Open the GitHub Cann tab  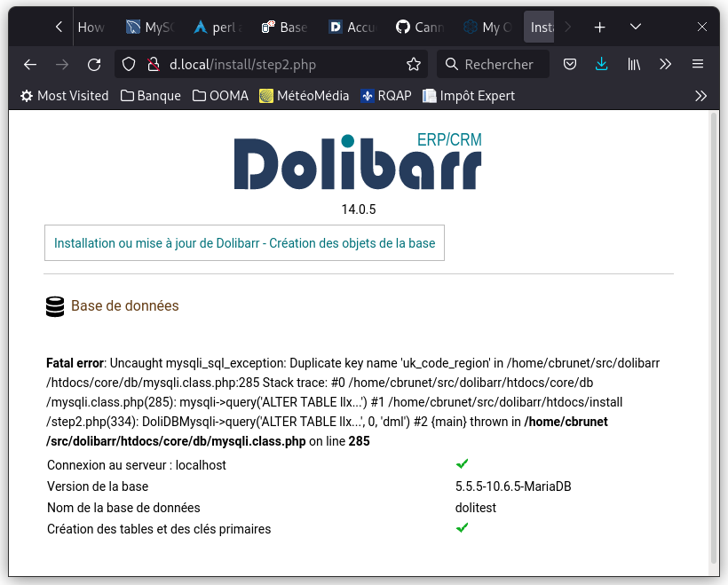[420, 28]
